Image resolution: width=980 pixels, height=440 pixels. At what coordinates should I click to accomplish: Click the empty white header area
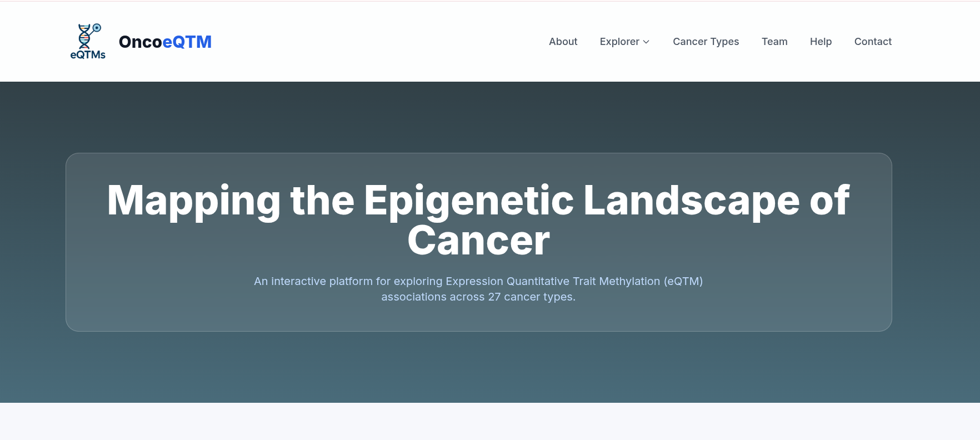[378, 42]
